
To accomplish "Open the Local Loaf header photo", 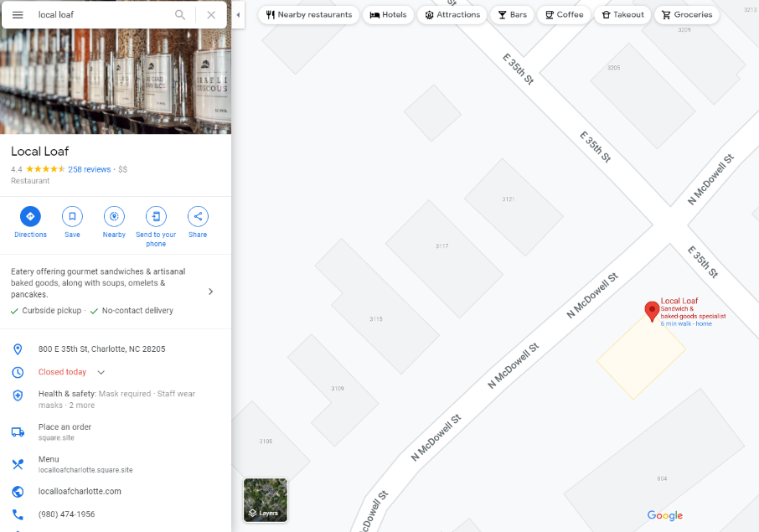I will tap(116, 80).
